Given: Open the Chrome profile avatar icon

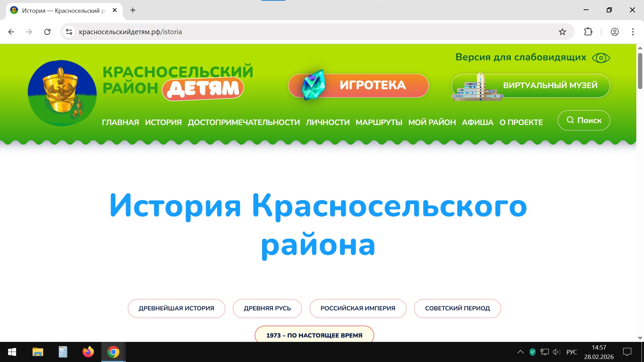Looking at the screenshot, I should [614, 32].
